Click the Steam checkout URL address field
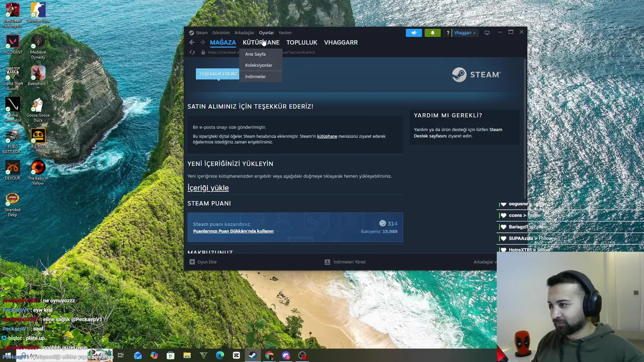Screen dimensions: 644x362 pos(262,52)
